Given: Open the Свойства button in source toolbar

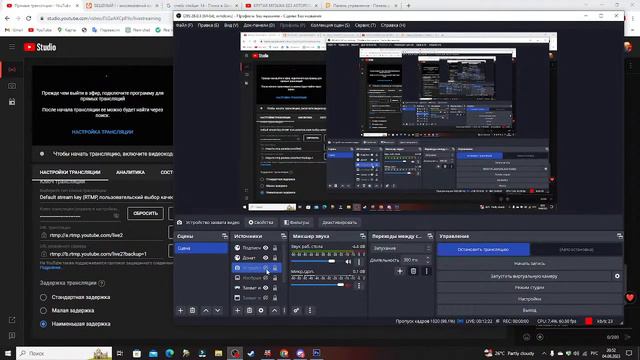Looking at the screenshot, I should (261, 222).
